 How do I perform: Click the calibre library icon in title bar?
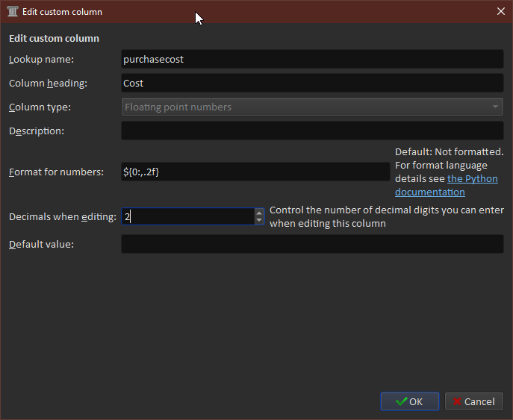tap(13, 12)
